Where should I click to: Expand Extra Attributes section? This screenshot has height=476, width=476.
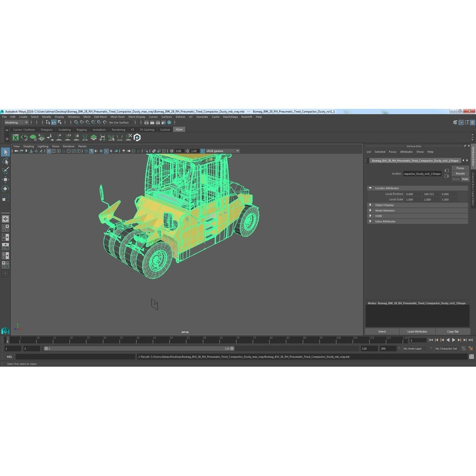click(x=370, y=221)
